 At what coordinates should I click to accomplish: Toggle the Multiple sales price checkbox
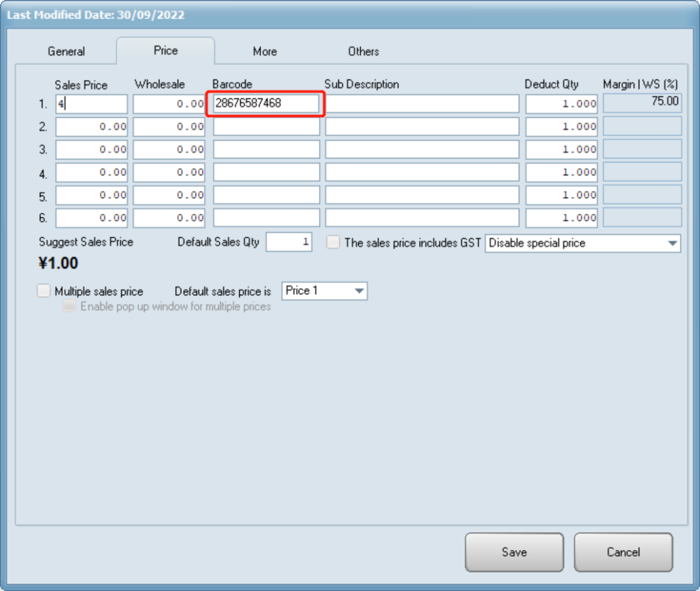(x=44, y=291)
